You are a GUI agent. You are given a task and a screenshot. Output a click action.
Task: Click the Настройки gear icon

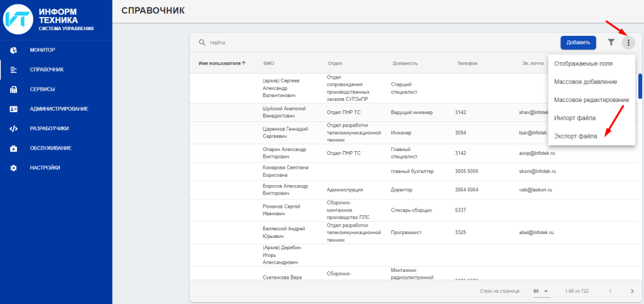pyautogui.click(x=14, y=168)
